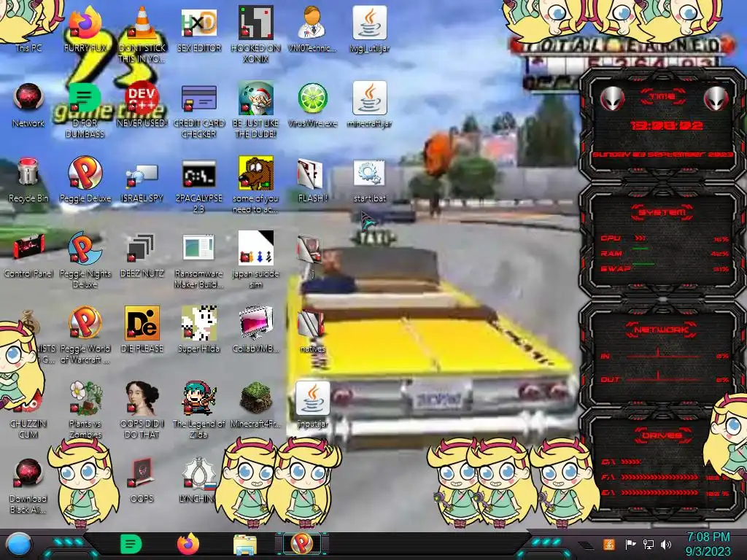Open the This PC desktop icon
Image resolution: width=747 pixels, height=560 pixels.
pos(28,28)
